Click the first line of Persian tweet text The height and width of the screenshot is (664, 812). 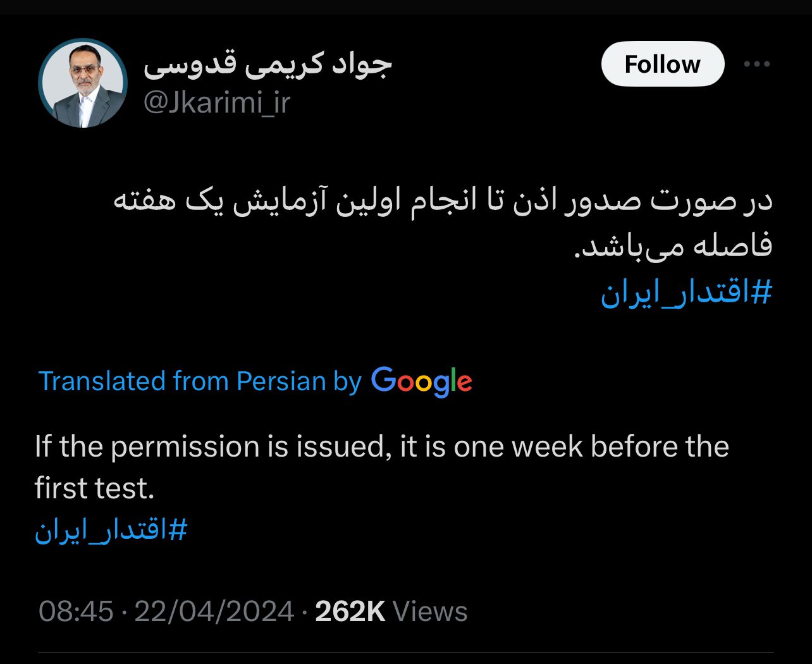tap(443, 202)
